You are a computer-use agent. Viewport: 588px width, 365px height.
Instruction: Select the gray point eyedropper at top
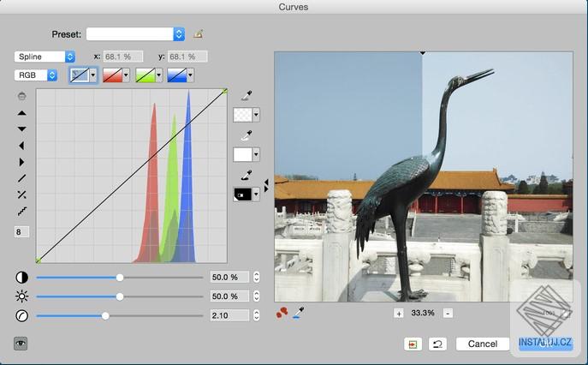pyautogui.click(x=246, y=95)
